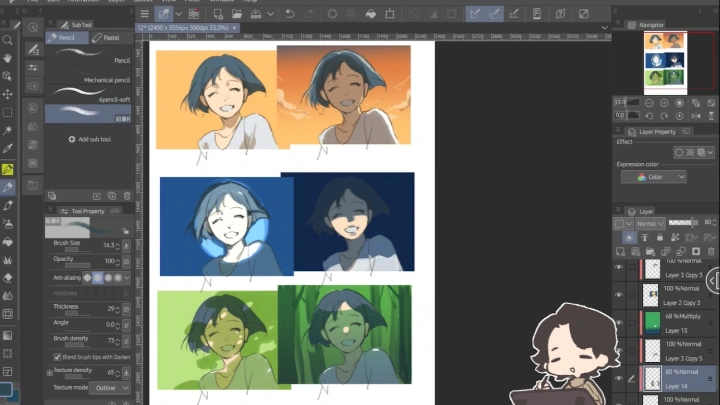Open Layer Property Effect dropdown arrow
The height and width of the screenshot is (405, 720).
(x=710, y=152)
